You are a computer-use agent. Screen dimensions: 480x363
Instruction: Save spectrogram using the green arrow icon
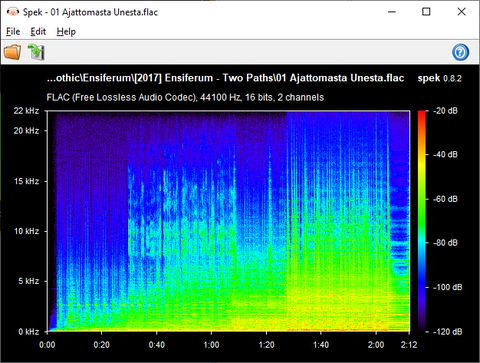(x=36, y=52)
